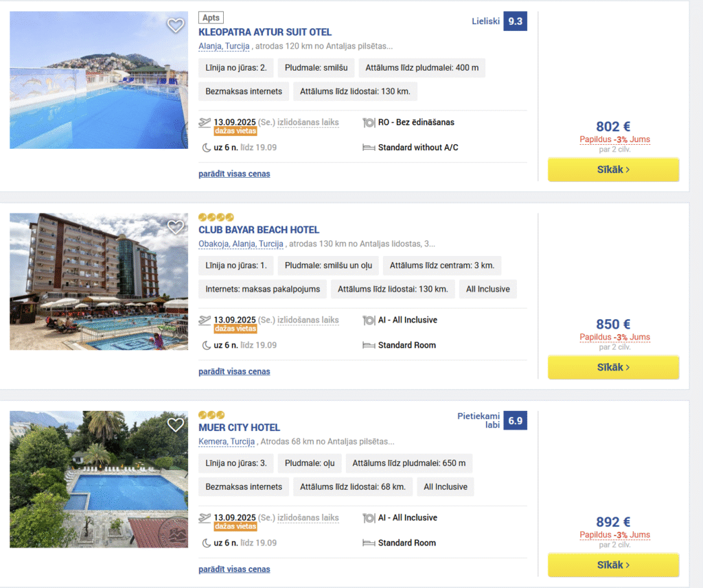Add Muer City Hotel to favorites heart
Screen dimensions: 703x588
tap(175, 425)
